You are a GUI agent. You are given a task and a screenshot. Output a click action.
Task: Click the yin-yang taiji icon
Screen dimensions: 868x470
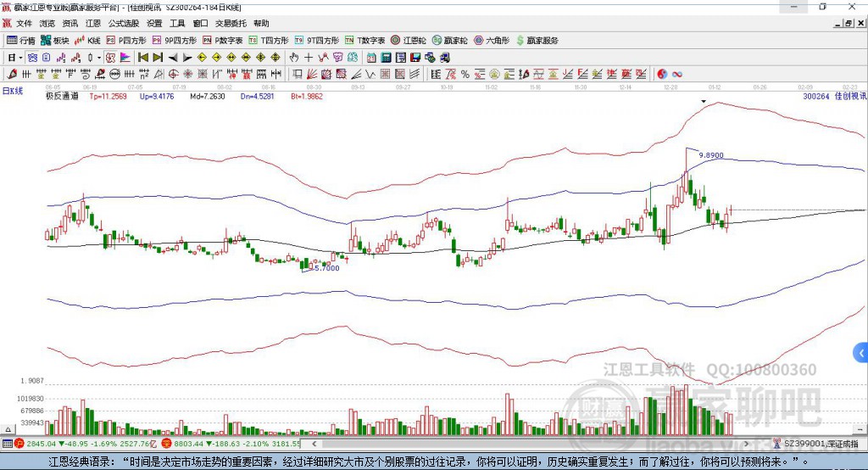(662, 75)
